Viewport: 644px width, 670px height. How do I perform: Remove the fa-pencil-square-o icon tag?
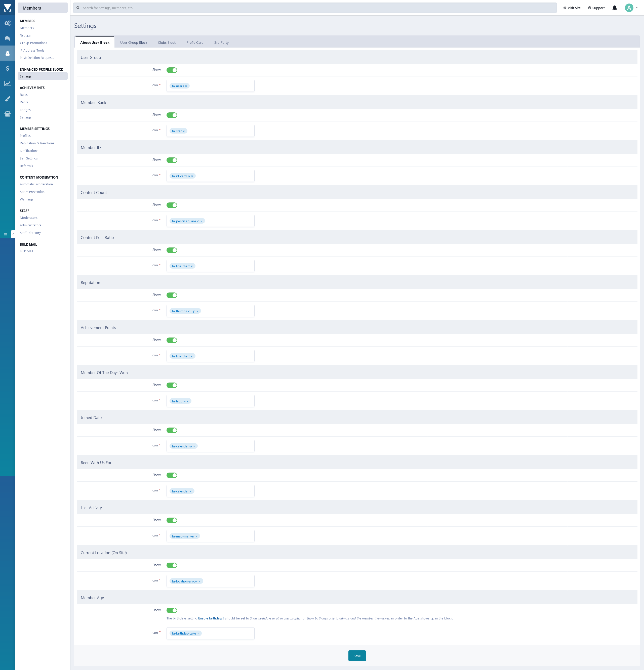(201, 221)
